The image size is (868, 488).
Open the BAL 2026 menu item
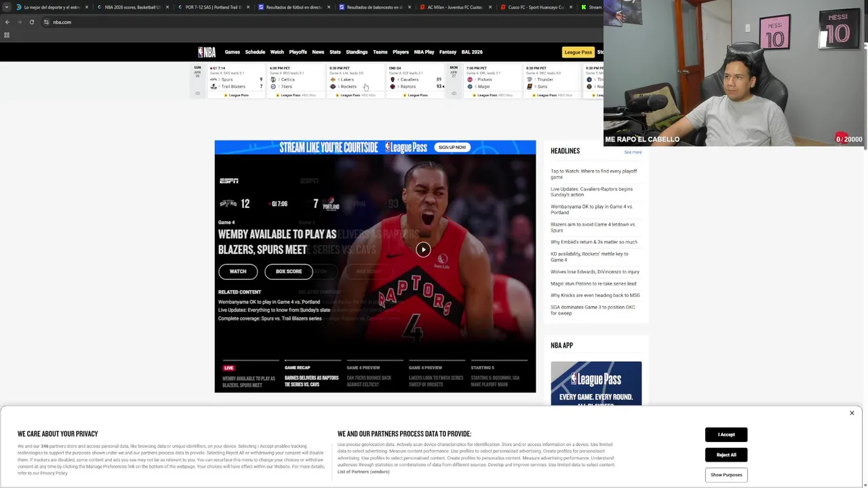472,52
